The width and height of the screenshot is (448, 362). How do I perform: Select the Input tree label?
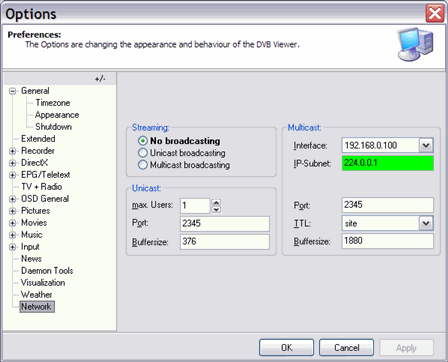pyautogui.click(x=30, y=247)
